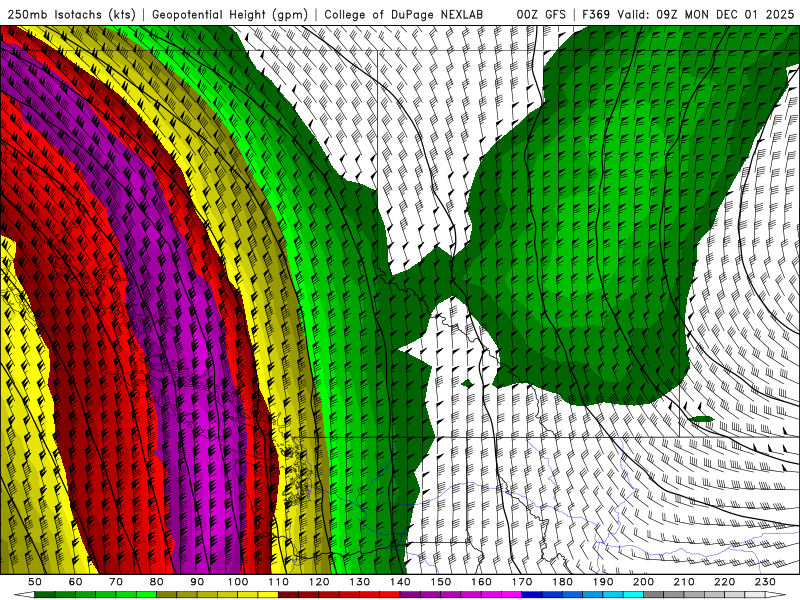Screen dimensions: 800x600
Task: Click the 'Geopotential Height (gpm)' header label
Action: click(230, 14)
